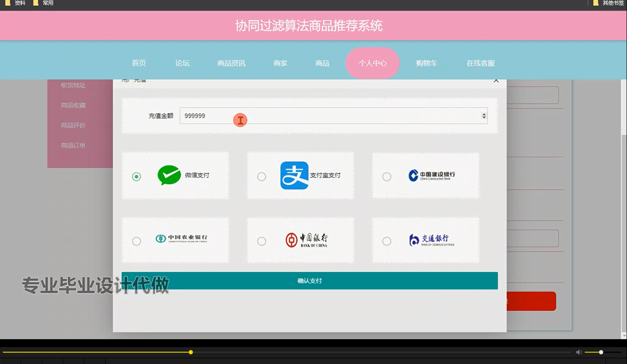Click the Alipay logo icon
The width and height of the screenshot is (627, 364).
(x=294, y=175)
